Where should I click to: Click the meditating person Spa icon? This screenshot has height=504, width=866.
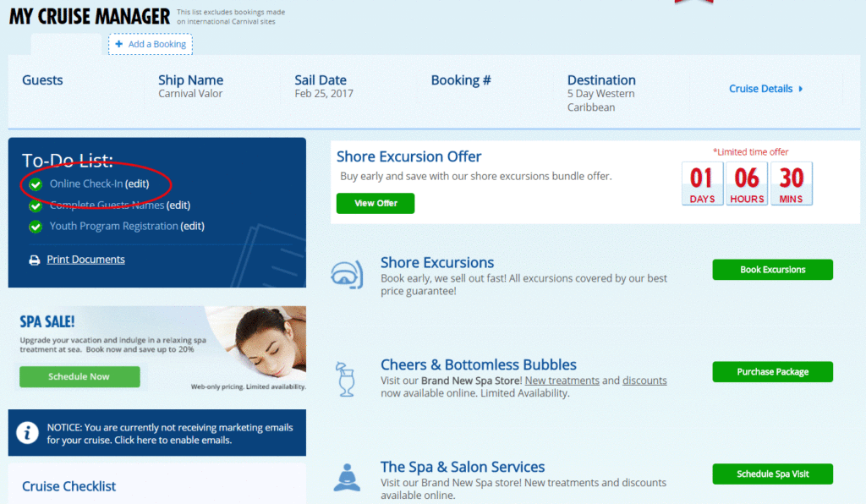pyautogui.click(x=347, y=478)
